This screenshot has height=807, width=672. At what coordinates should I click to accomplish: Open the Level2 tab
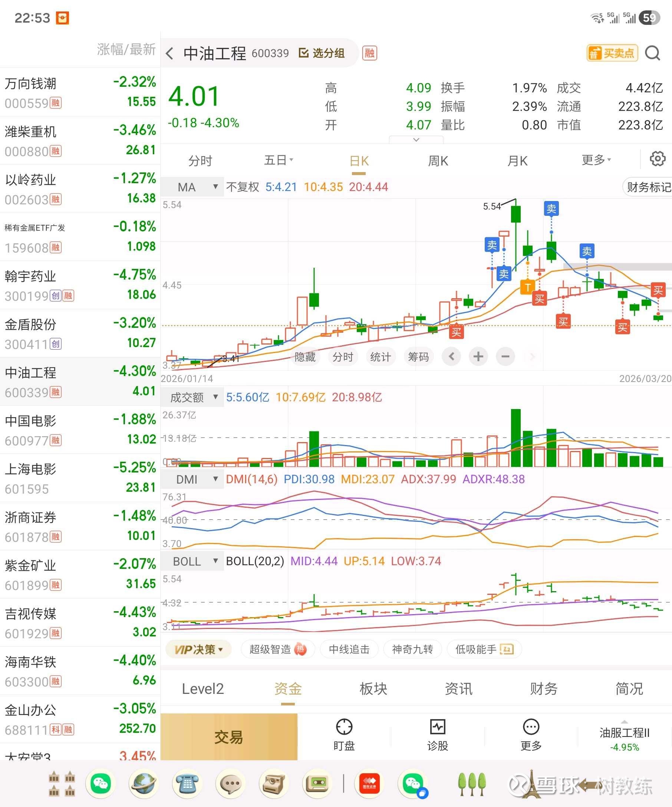coord(203,689)
